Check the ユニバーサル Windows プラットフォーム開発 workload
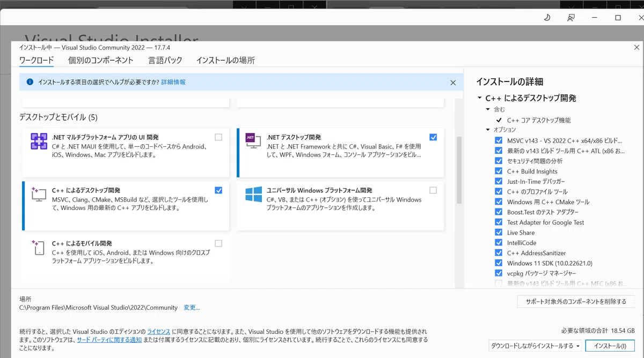 pyautogui.click(x=433, y=190)
